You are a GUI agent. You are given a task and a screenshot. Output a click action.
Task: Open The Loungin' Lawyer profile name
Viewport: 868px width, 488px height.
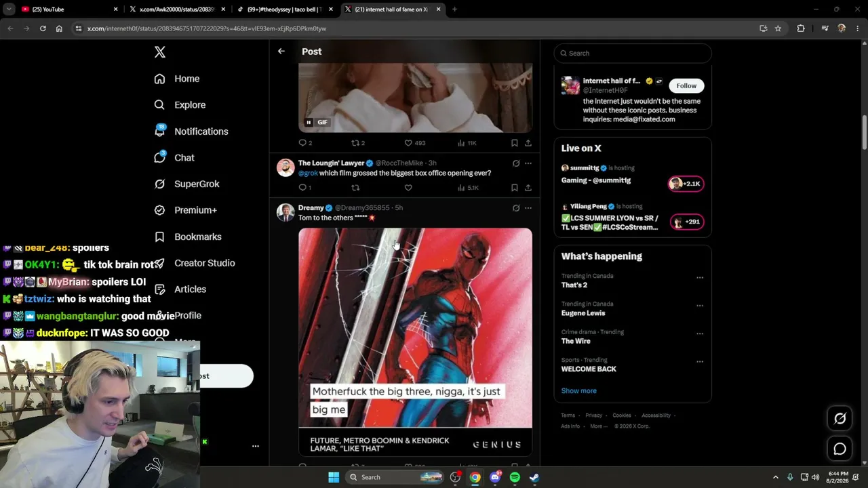click(332, 163)
